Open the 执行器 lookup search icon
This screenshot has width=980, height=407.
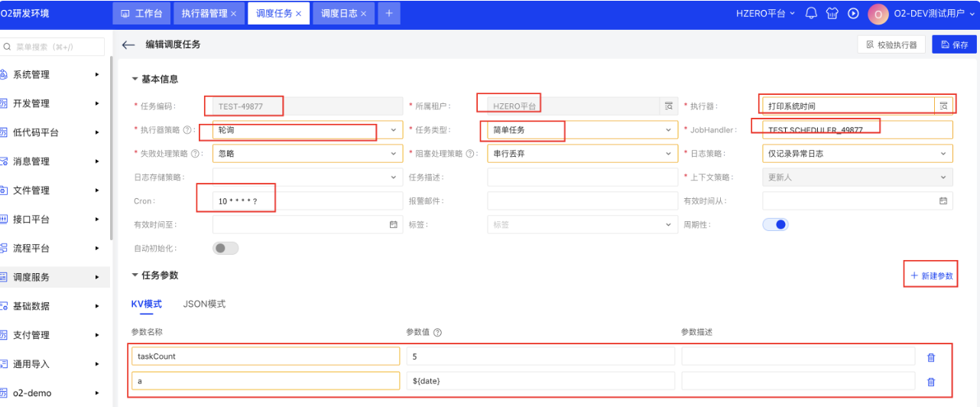click(944, 106)
